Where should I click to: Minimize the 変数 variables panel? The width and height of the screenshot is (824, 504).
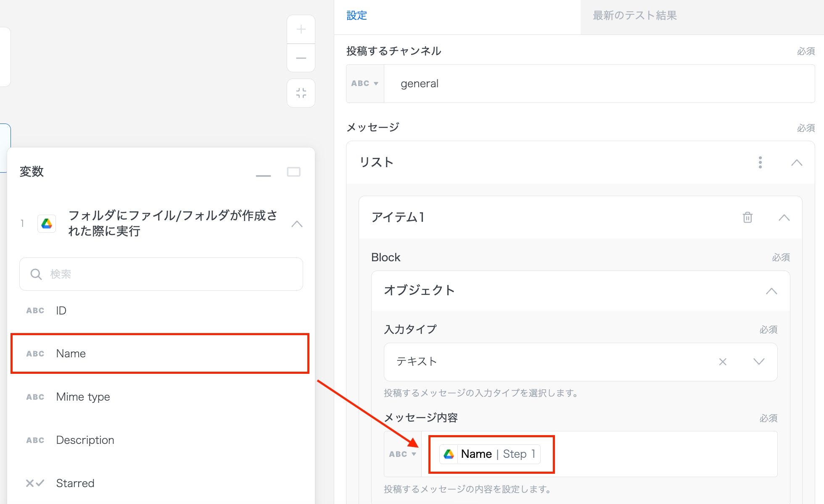pyautogui.click(x=264, y=175)
